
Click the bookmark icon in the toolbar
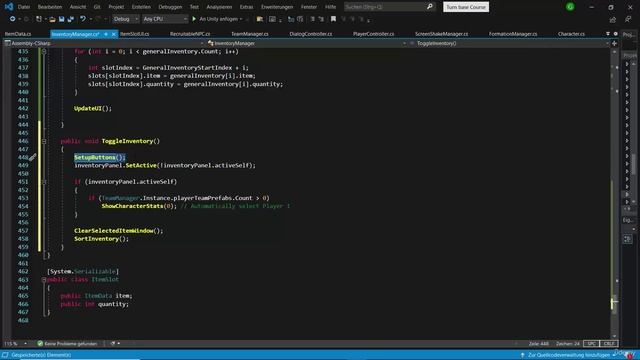[x=333, y=19]
